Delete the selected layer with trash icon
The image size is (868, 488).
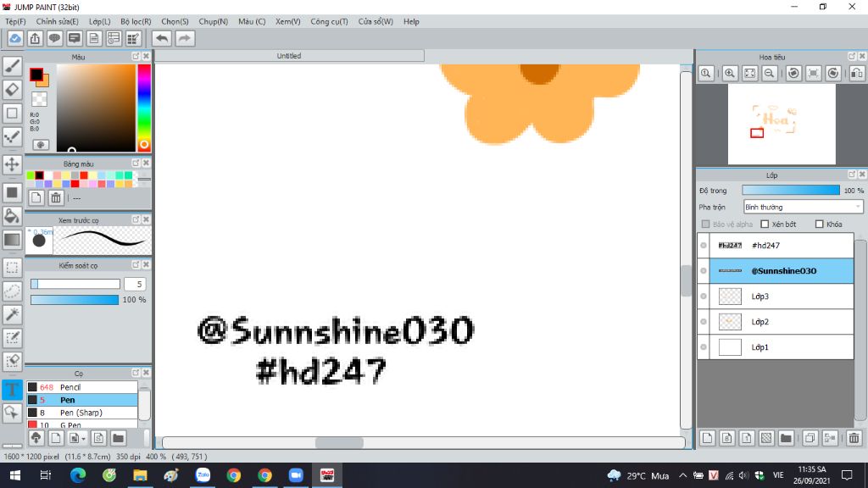pos(854,438)
